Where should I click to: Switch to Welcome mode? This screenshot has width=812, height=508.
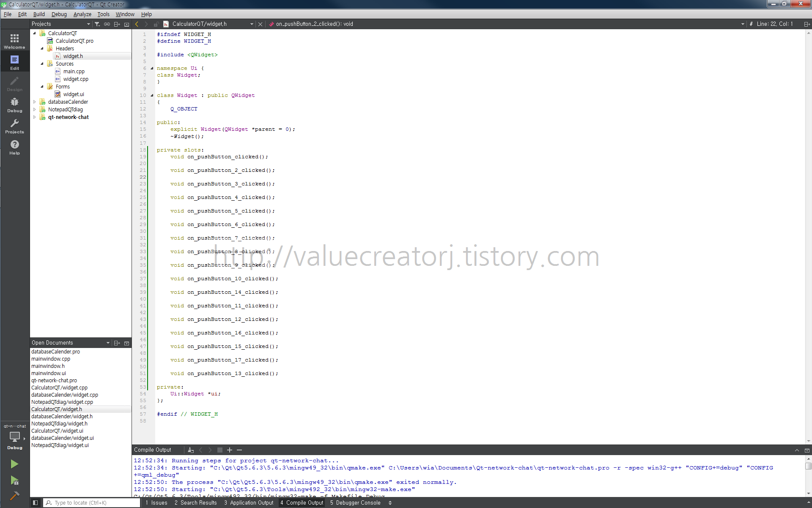pos(14,41)
